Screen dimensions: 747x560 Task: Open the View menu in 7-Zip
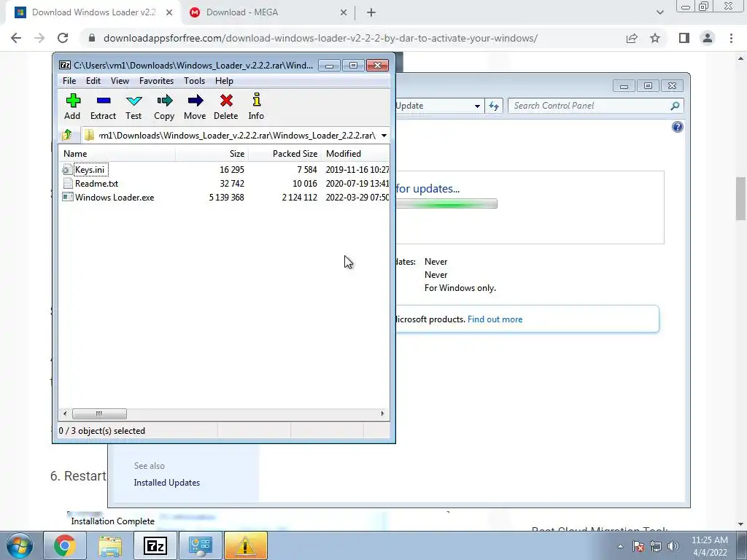[120, 81]
